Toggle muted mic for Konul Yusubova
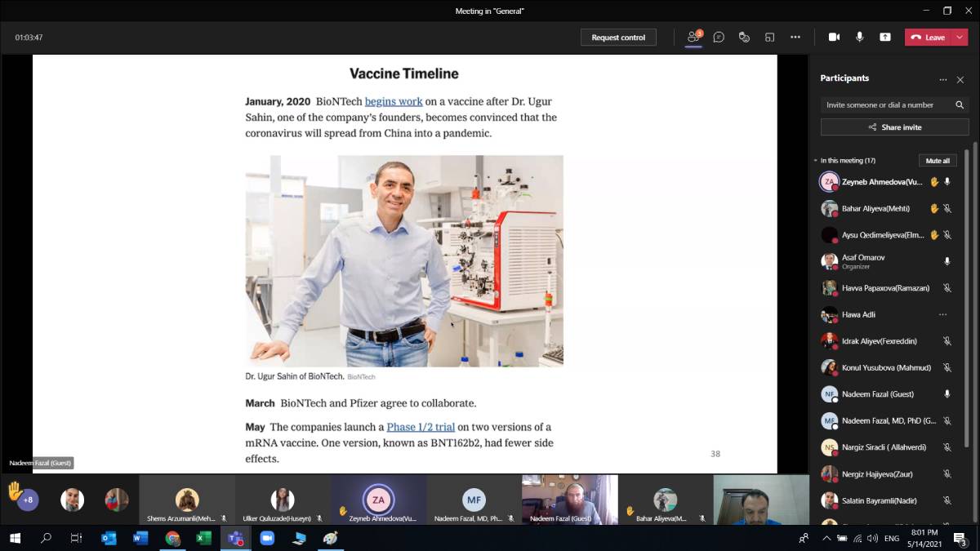 click(x=947, y=367)
